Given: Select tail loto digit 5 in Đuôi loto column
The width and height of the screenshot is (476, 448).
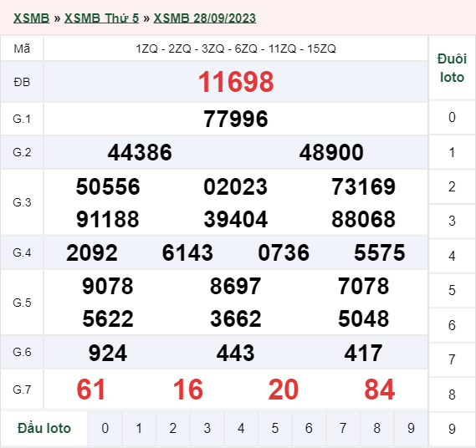Looking at the screenshot, I should tap(452, 290).
